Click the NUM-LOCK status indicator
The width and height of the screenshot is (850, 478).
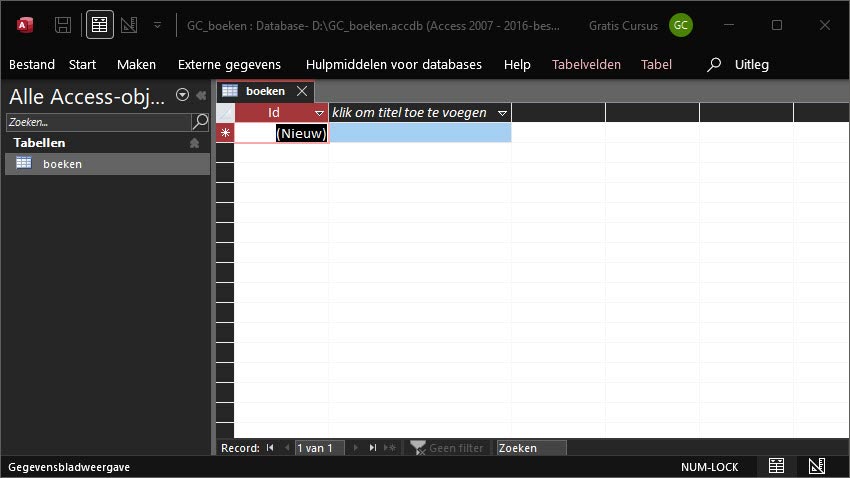pyautogui.click(x=710, y=467)
